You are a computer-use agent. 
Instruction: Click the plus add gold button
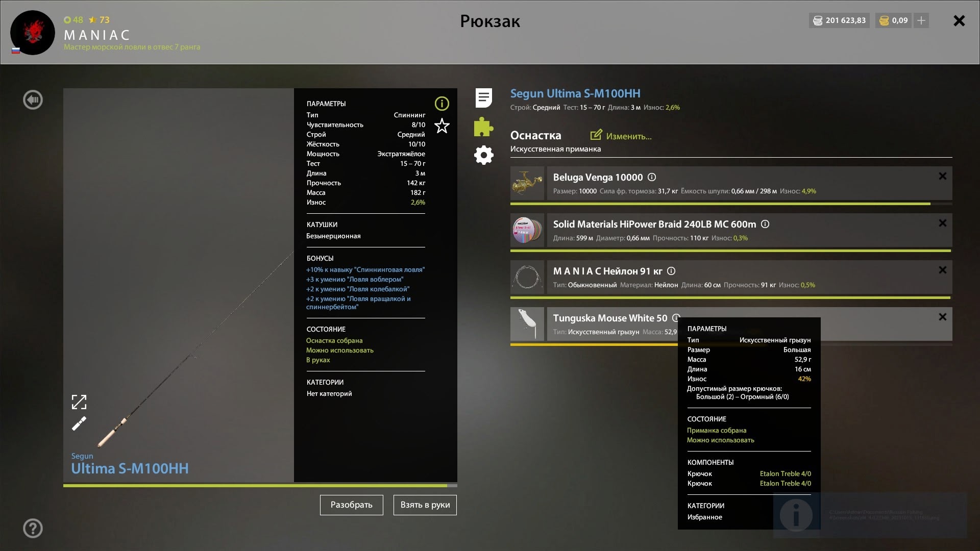point(921,20)
